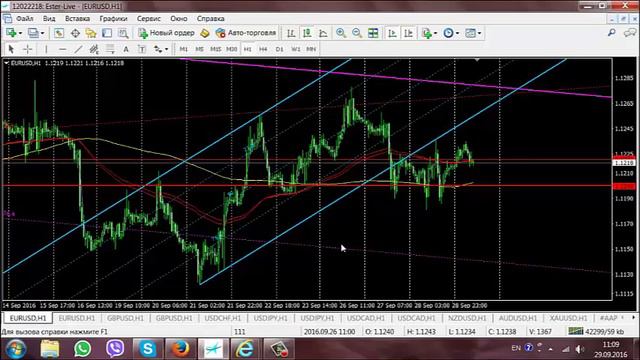Screen dimensions: 640x360
Task: Show the Market Watch panel
Action: (59, 33)
